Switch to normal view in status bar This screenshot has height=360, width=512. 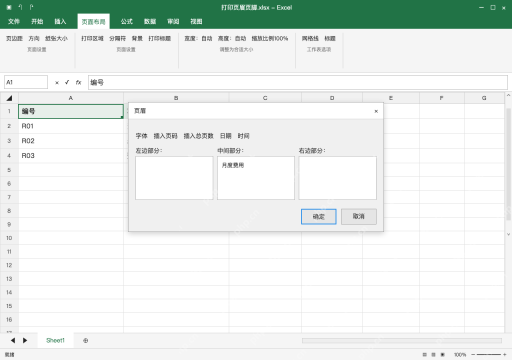point(424,355)
